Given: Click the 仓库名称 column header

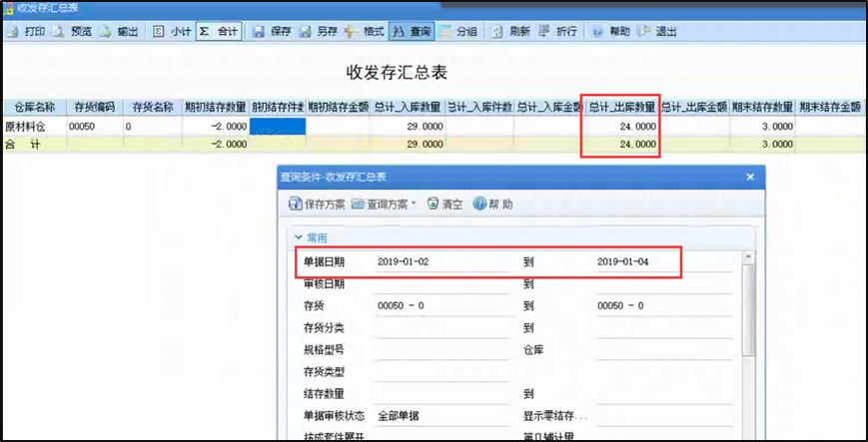Looking at the screenshot, I should coord(35,106).
